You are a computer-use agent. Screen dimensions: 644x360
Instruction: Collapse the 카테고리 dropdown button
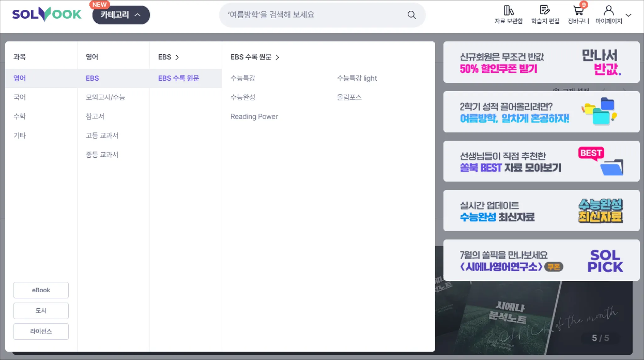(121, 15)
